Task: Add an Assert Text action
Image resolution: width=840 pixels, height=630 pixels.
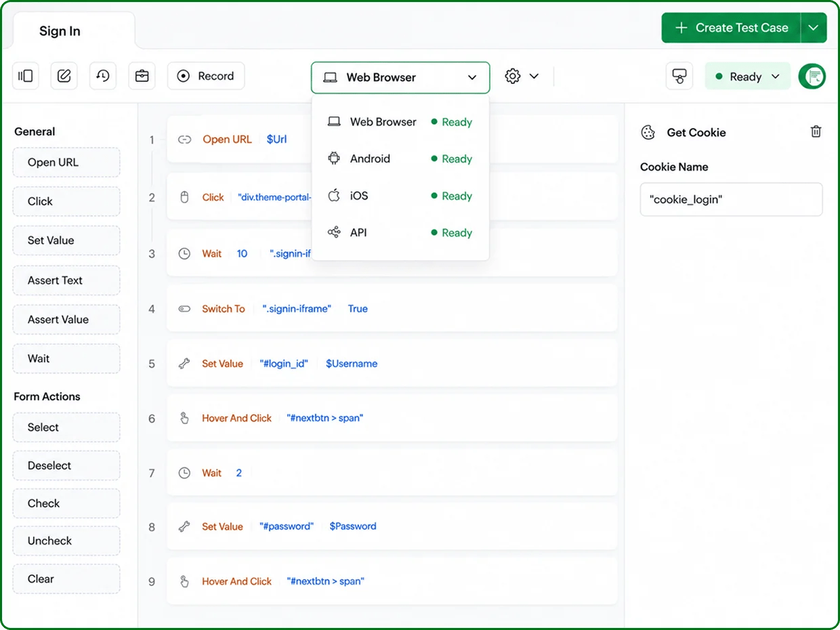Action: (x=66, y=280)
